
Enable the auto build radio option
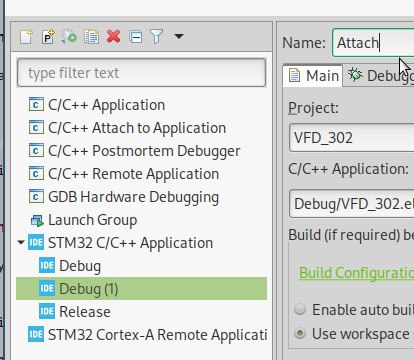300,309
